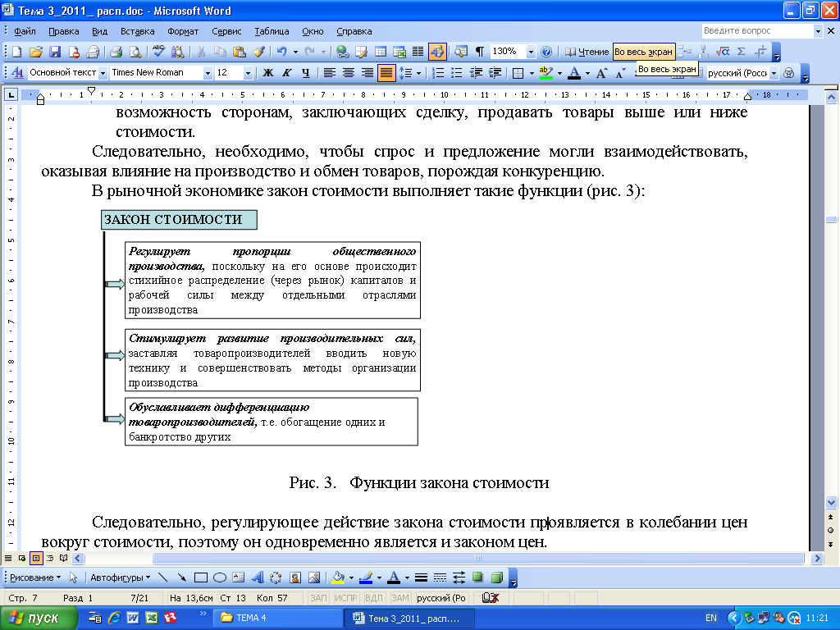Apply bulleted list formatting

coord(456,73)
